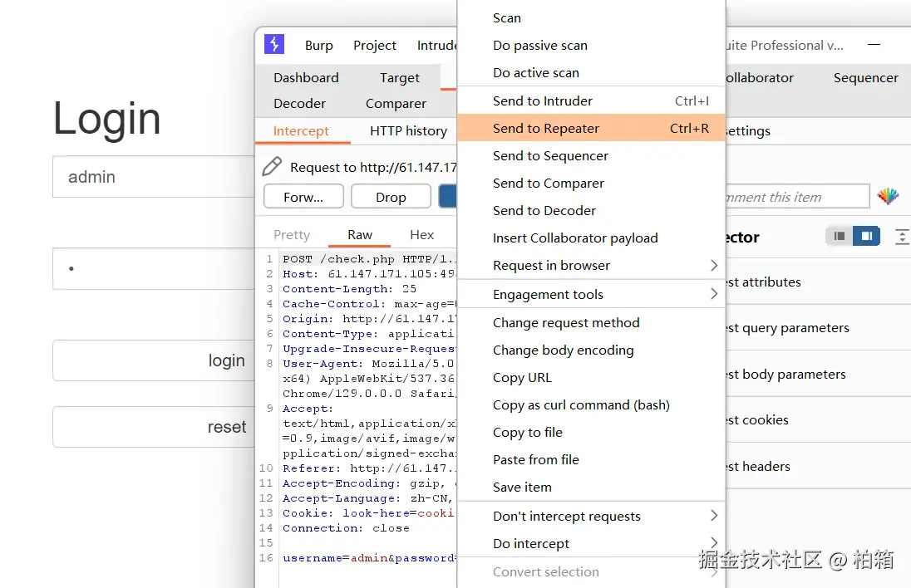Image resolution: width=911 pixels, height=588 pixels.
Task: Choose Do passive scan
Action: click(592, 46)
